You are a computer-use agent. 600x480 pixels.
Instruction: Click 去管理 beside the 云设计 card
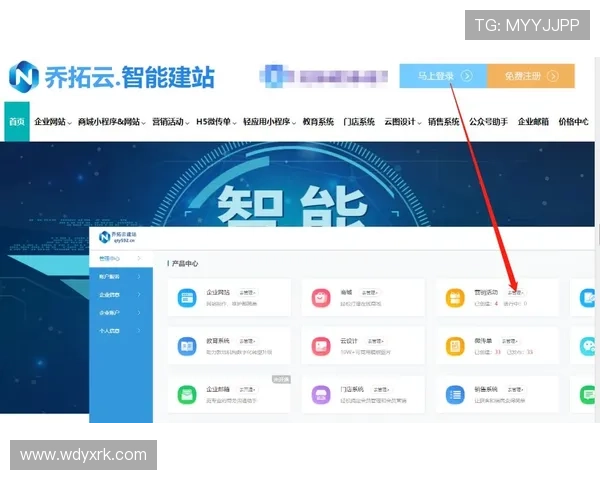(x=375, y=341)
